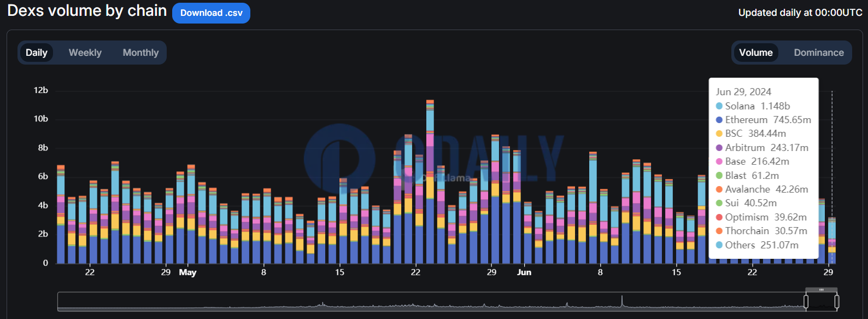The width and height of the screenshot is (868, 319).
Task: Switch to the Monthly interval tab
Action: pos(140,53)
